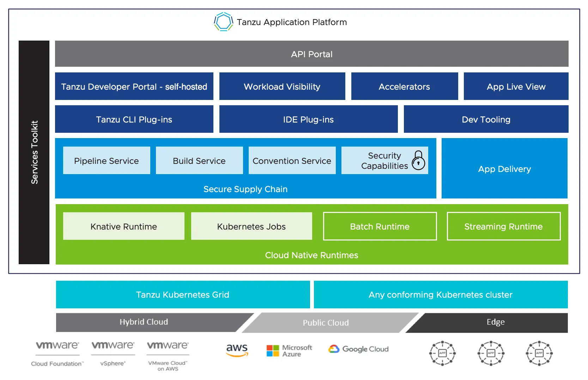588x380 pixels.
Task: Click the Google Cloud logo
Action: 358,349
